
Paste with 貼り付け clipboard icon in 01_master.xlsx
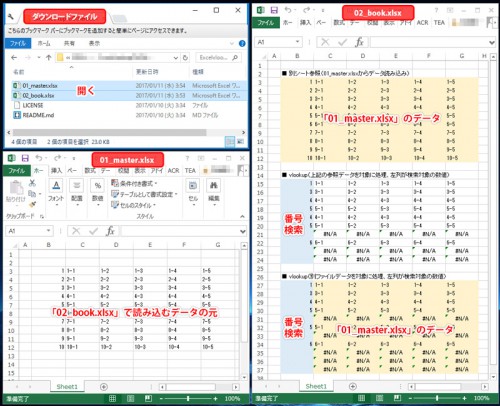[x=16, y=192]
